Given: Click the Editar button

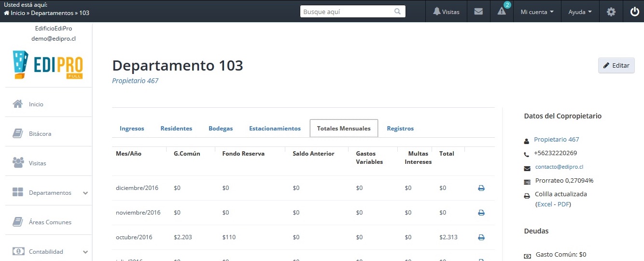Looking at the screenshot, I should [x=616, y=65].
